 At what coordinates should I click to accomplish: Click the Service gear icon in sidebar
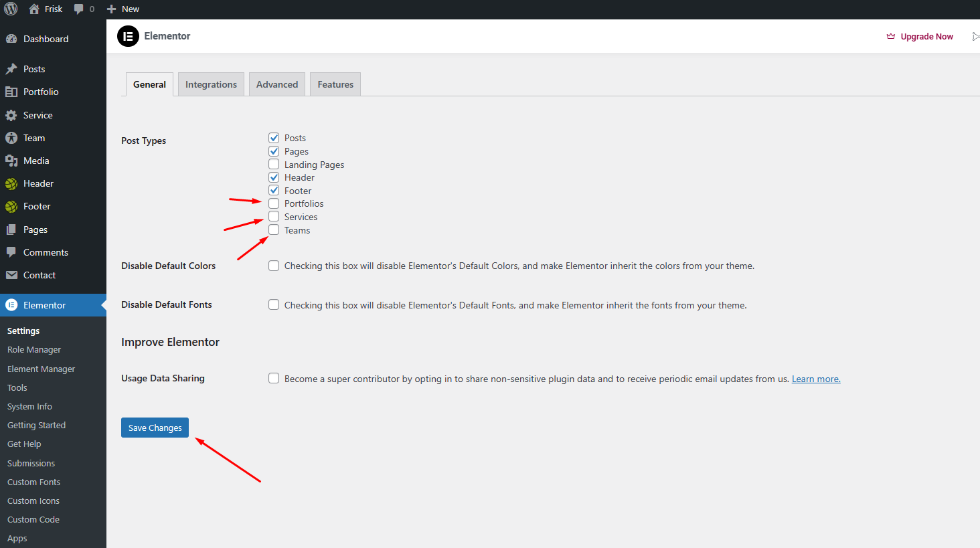pos(11,115)
